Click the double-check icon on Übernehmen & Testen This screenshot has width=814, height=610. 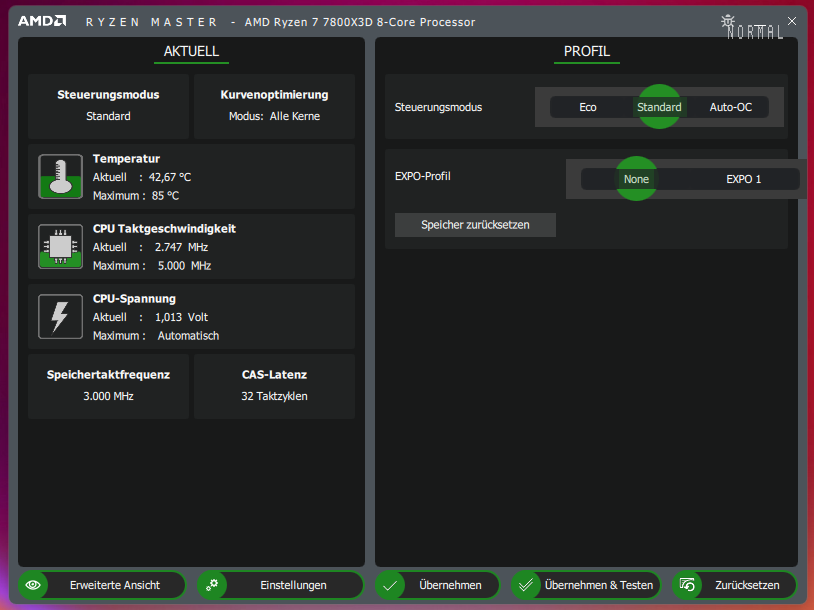(526, 585)
